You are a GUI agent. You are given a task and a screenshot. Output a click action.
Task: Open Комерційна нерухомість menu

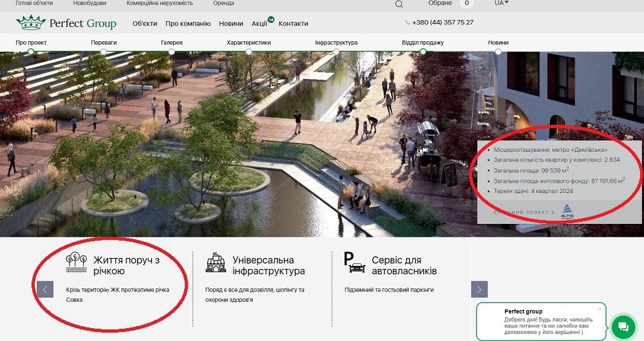pyautogui.click(x=159, y=3)
